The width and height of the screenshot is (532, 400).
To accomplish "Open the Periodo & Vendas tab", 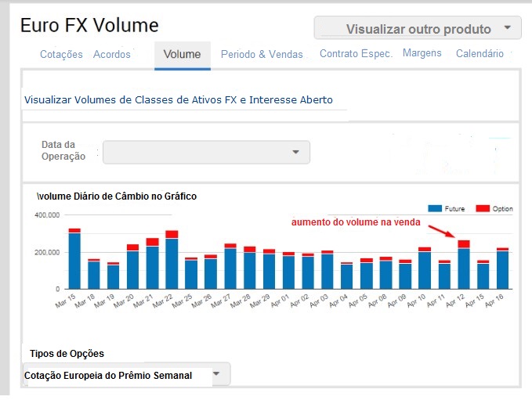I will 262,54.
